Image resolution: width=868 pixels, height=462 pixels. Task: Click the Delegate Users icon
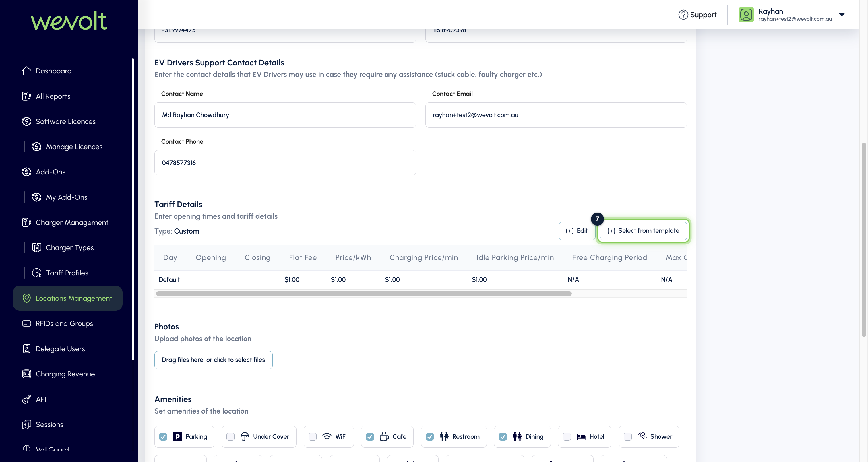click(27, 349)
